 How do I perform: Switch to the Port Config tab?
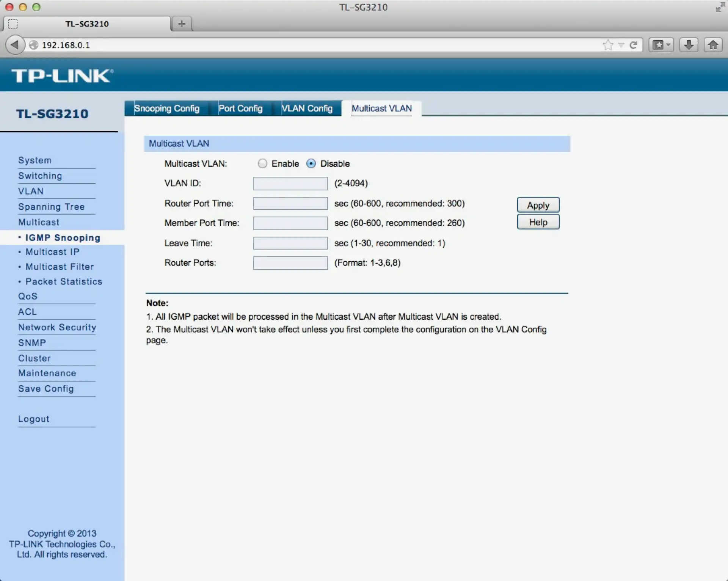pos(240,108)
